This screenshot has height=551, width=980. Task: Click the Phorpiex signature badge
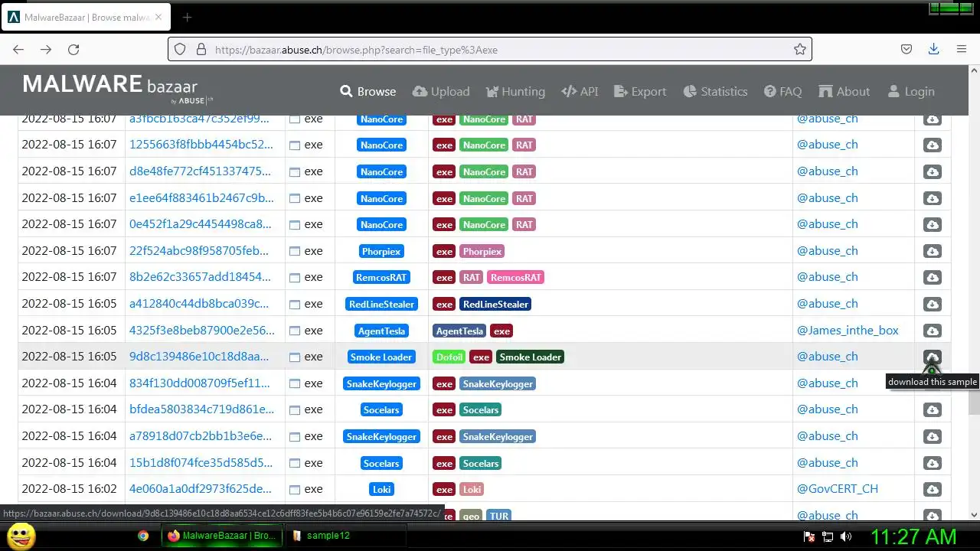[x=381, y=252]
